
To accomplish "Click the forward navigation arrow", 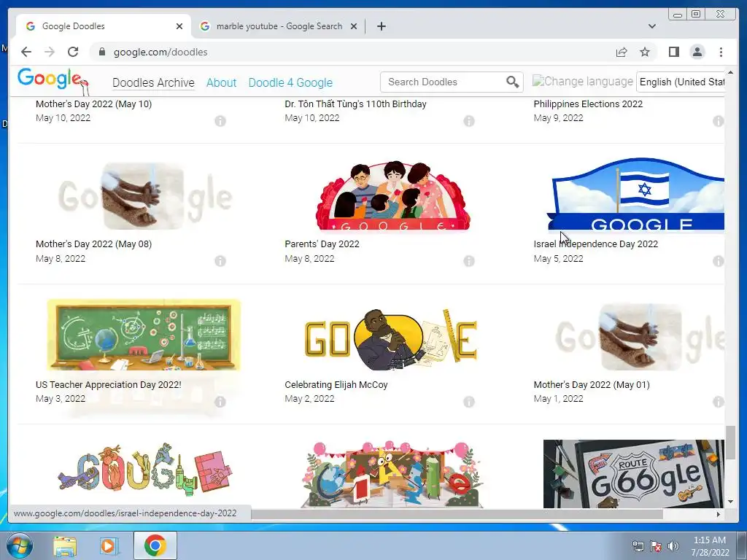I will [50, 52].
